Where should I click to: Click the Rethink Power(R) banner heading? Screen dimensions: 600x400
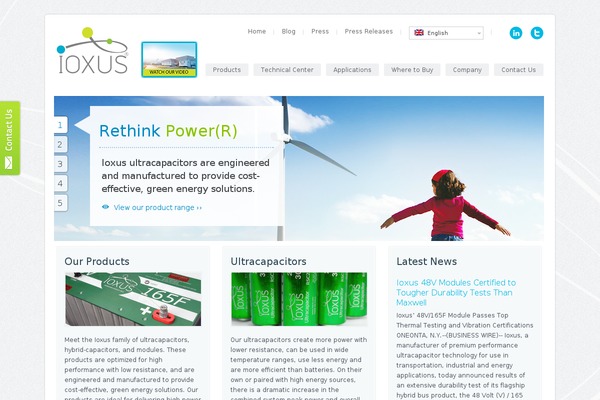[x=168, y=131]
